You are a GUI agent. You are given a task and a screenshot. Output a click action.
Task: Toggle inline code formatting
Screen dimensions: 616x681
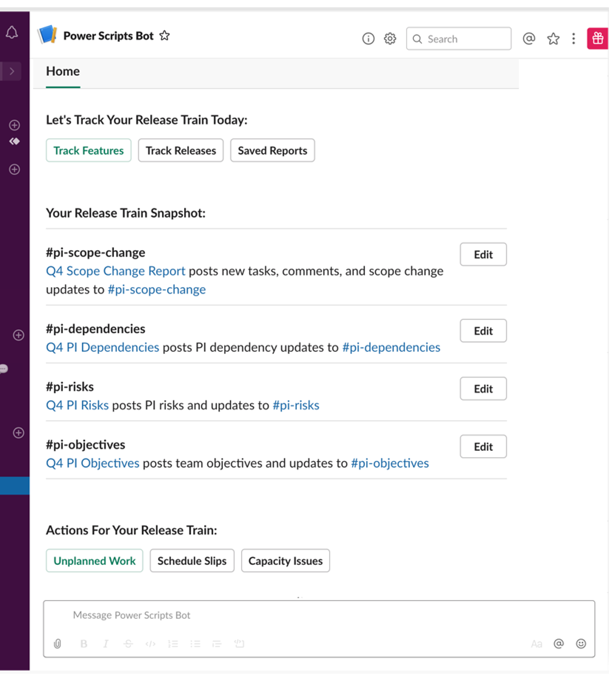[150, 643]
